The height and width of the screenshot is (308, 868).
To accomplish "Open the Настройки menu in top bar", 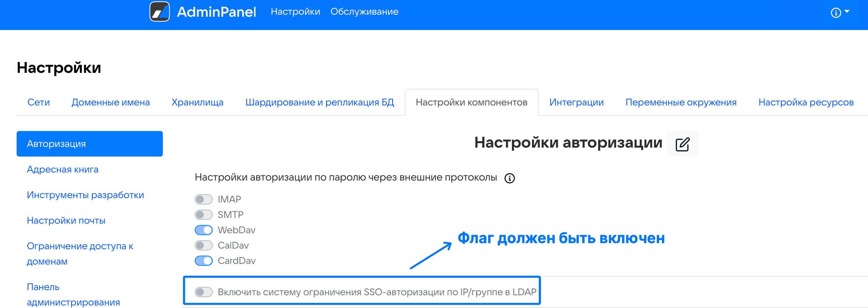I will click(x=295, y=12).
